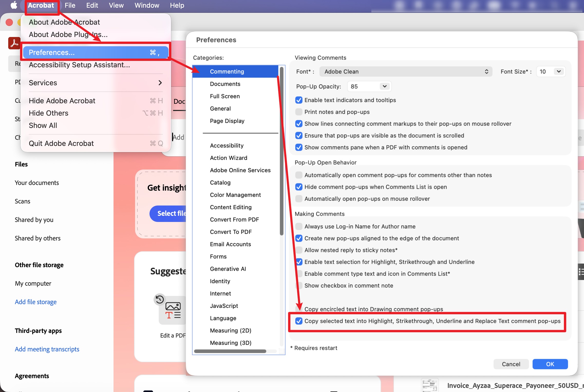Screen dimensions: 584x392
Task: Open the Acrobat menu in menu bar
Action: pos(41,5)
